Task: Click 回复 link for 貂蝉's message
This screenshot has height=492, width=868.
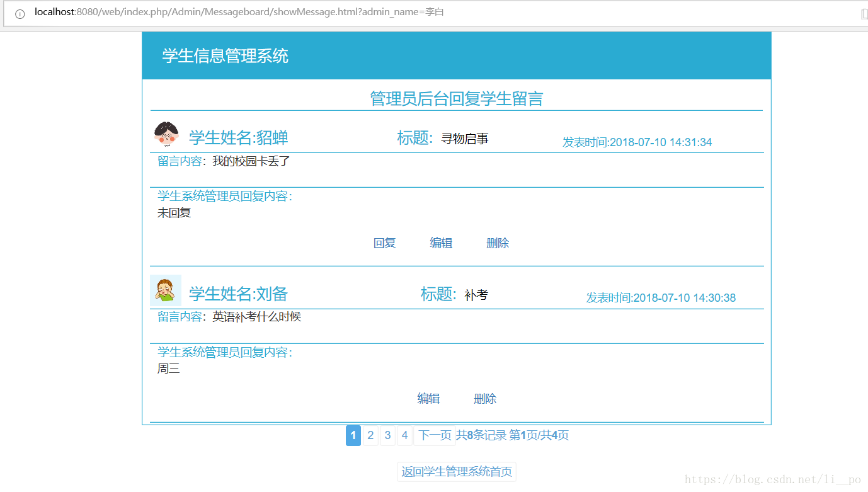Action: [x=384, y=243]
